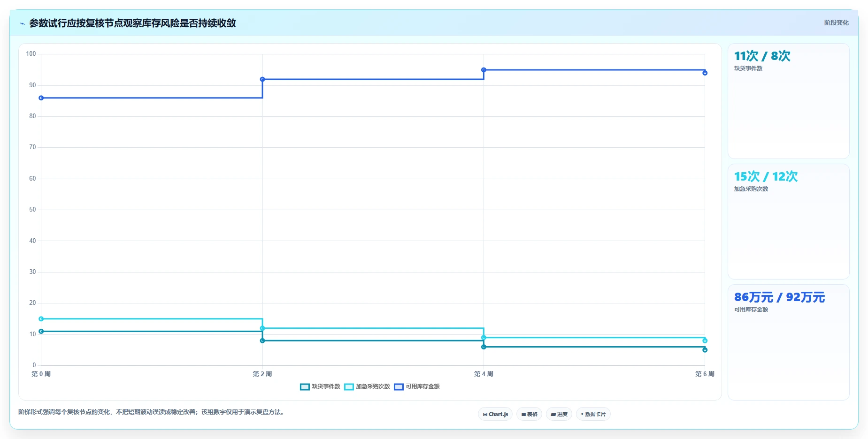Click the 可用库存金额 card label
The image size is (868, 439).
pyautogui.click(x=751, y=310)
